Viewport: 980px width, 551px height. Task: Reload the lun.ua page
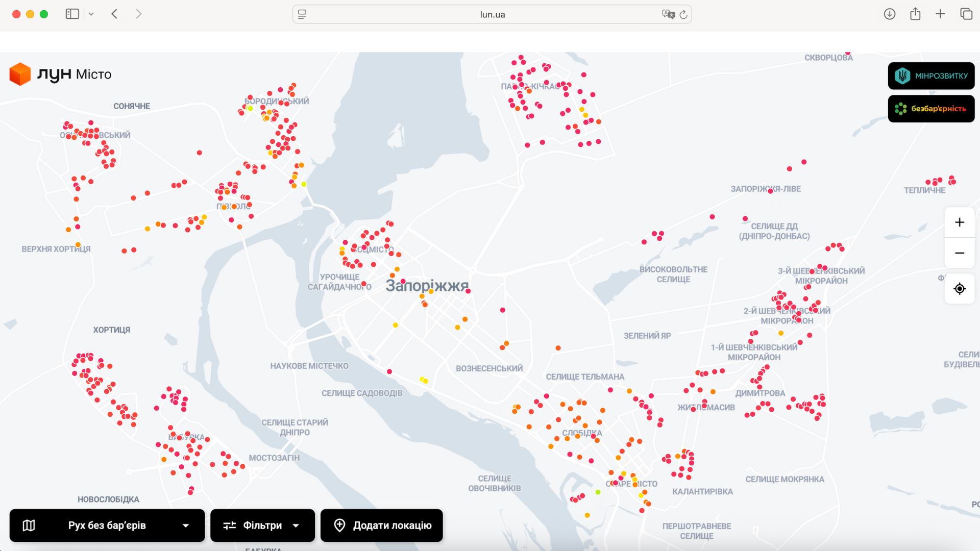(x=683, y=14)
